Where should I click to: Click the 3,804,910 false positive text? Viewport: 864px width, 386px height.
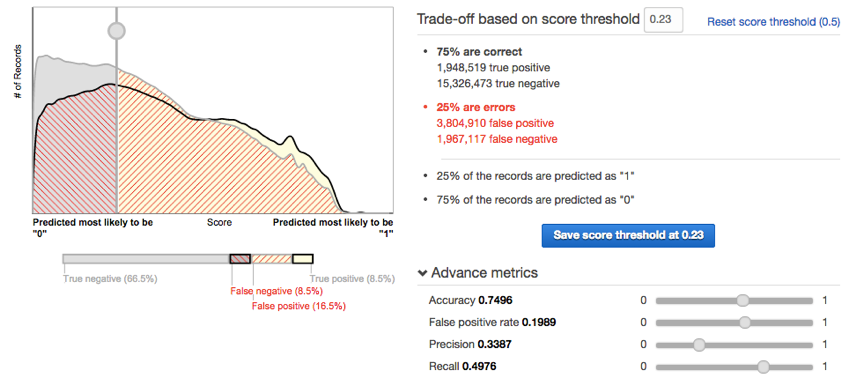(x=495, y=123)
